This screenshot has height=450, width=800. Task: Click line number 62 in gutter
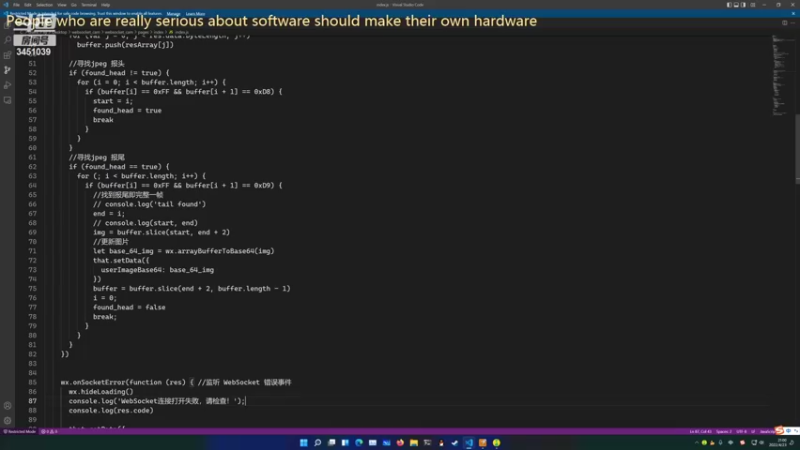[32, 167]
